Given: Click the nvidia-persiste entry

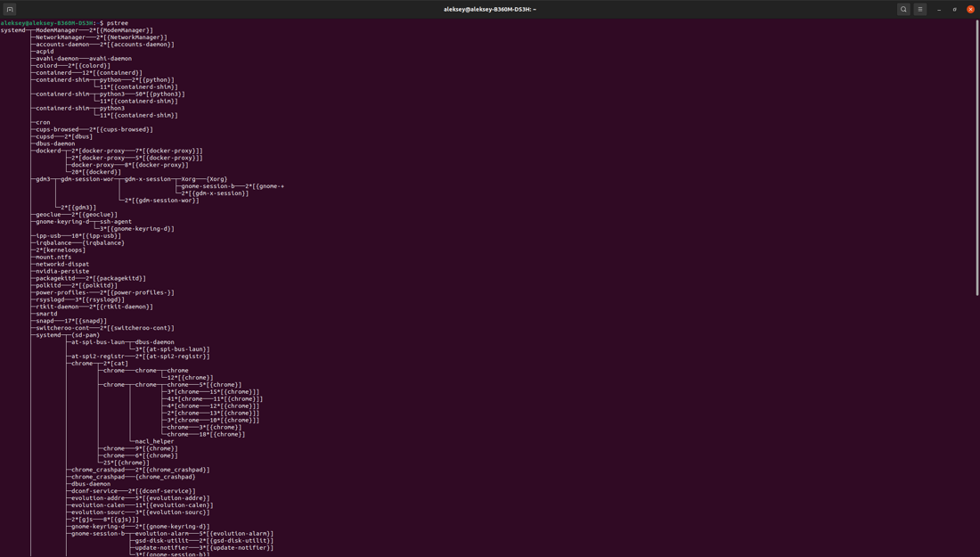Looking at the screenshot, I should [x=61, y=271].
